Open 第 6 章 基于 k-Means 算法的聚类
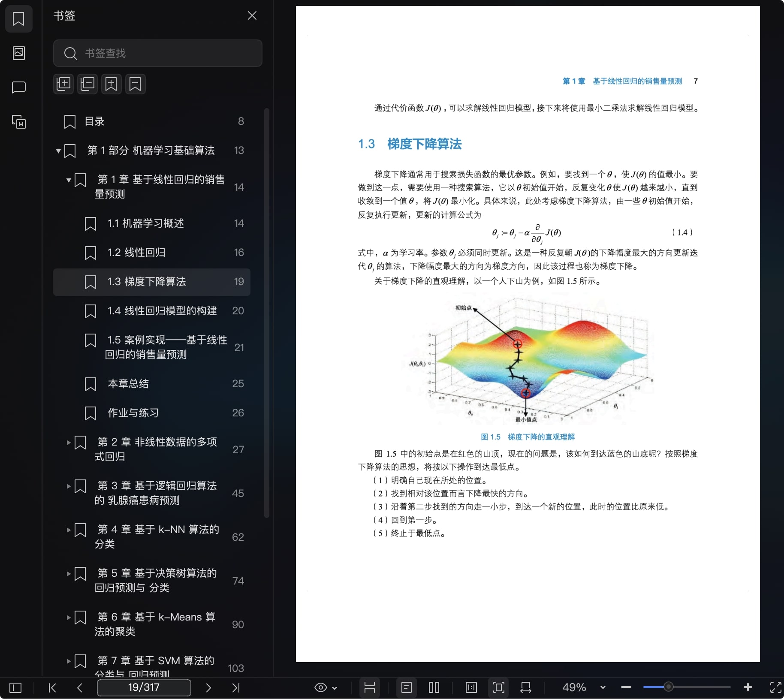784x699 pixels. [152, 624]
